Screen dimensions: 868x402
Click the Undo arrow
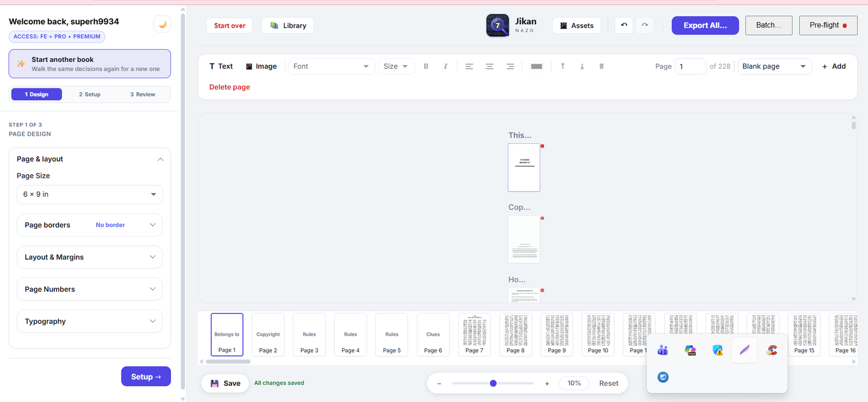point(624,25)
